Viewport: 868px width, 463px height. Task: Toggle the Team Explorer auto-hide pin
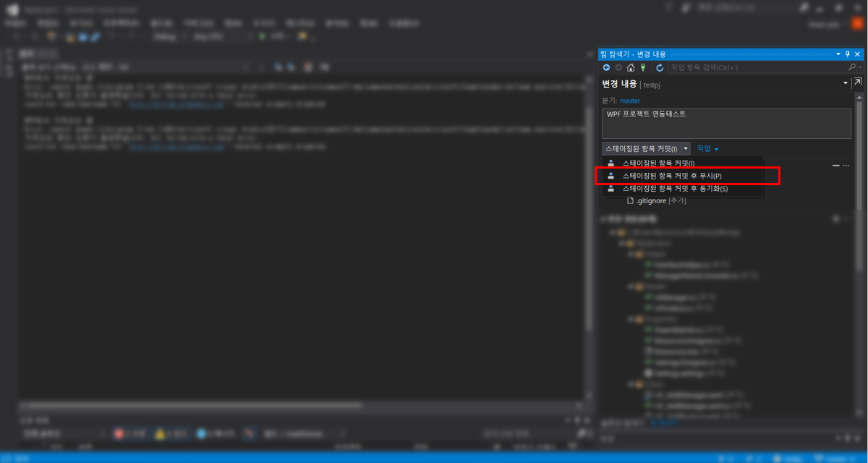(848, 54)
